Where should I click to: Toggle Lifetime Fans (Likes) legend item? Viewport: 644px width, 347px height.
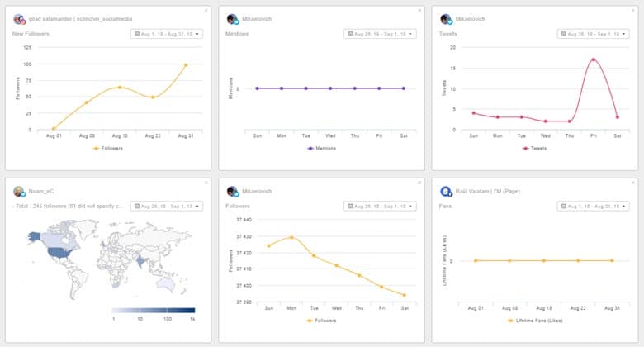click(535, 321)
